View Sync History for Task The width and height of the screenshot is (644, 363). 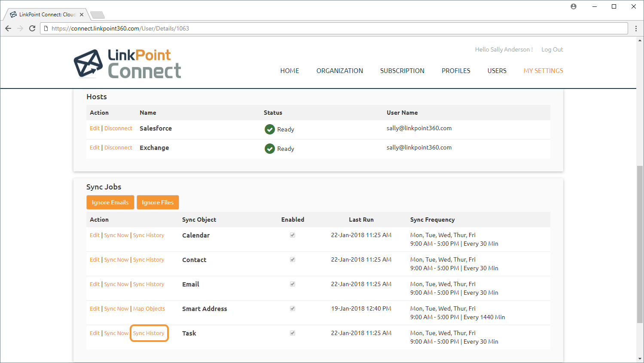click(149, 333)
